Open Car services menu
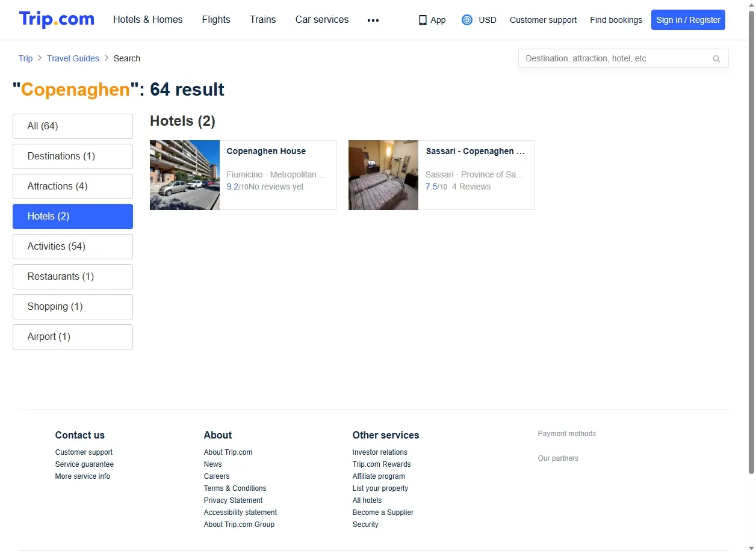This screenshot has width=756, height=554. [322, 20]
